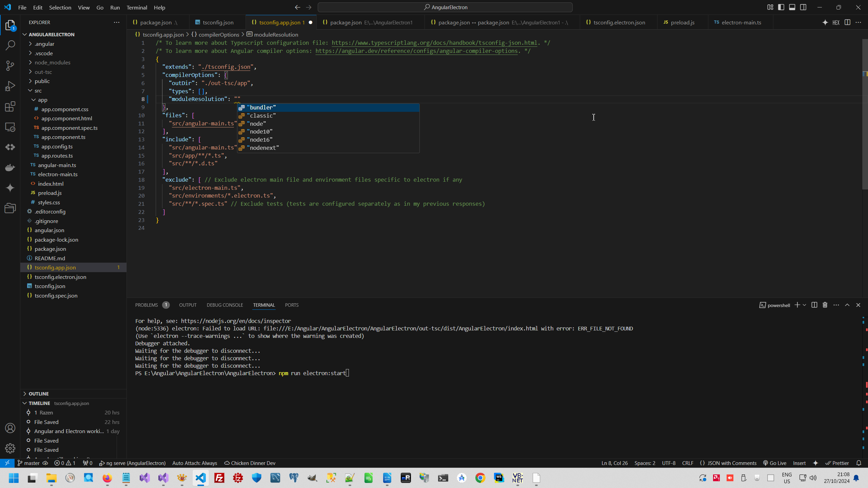Open Chrome from the Windows taskbar
868x488 pixels.
click(x=480, y=478)
